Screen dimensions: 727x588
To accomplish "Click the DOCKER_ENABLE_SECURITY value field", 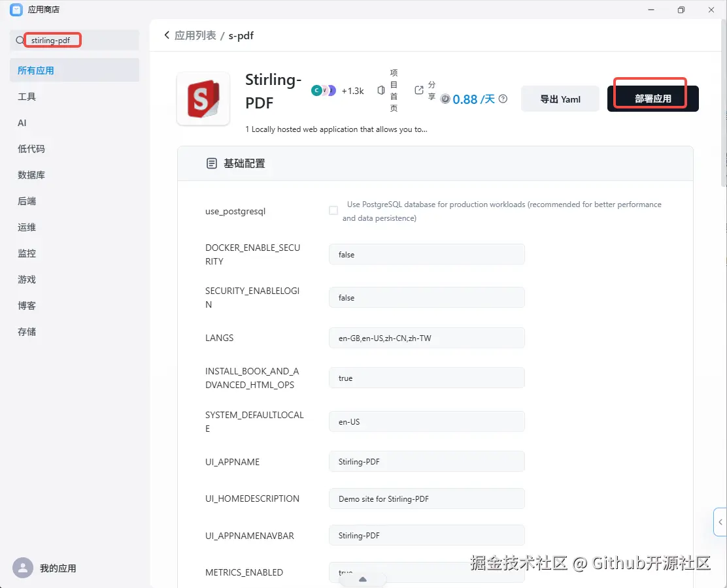I will (x=426, y=254).
